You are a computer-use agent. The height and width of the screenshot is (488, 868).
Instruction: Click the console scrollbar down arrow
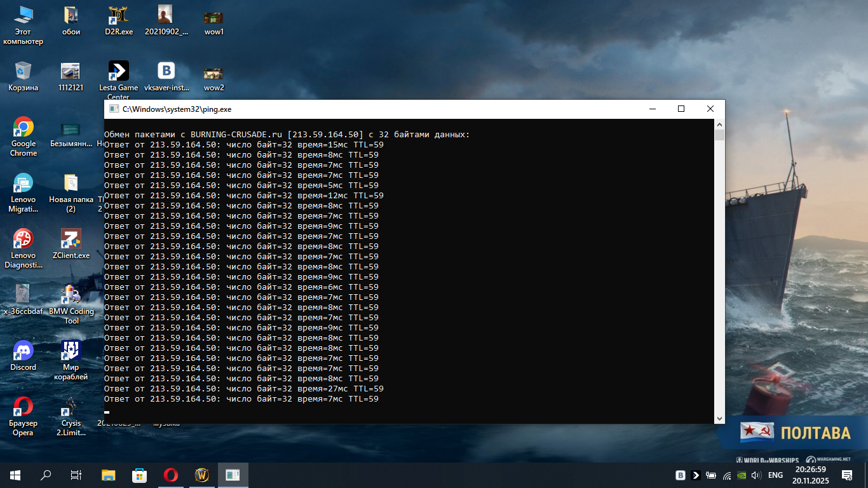pyautogui.click(x=719, y=418)
